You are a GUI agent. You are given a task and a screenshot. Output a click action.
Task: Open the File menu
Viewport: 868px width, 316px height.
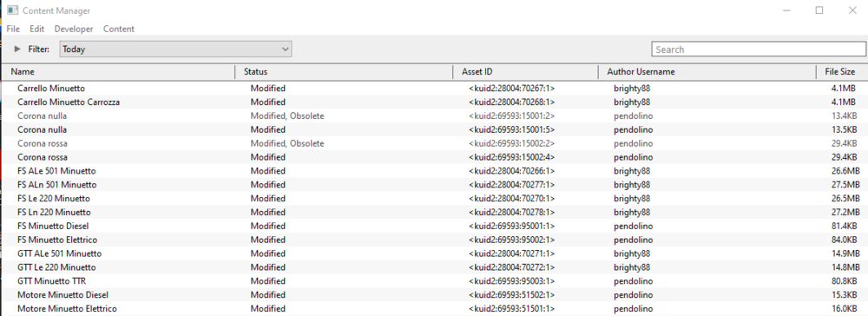click(x=13, y=29)
